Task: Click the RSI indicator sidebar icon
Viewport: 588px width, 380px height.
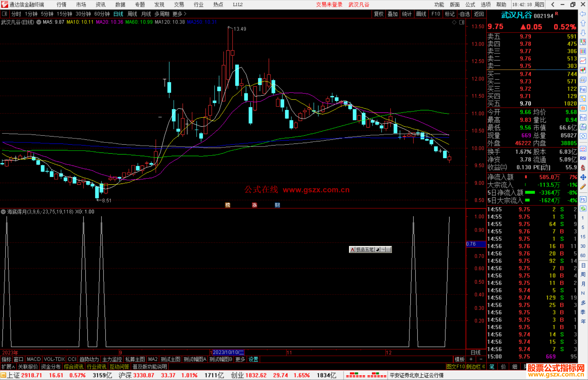Action: pos(583,158)
